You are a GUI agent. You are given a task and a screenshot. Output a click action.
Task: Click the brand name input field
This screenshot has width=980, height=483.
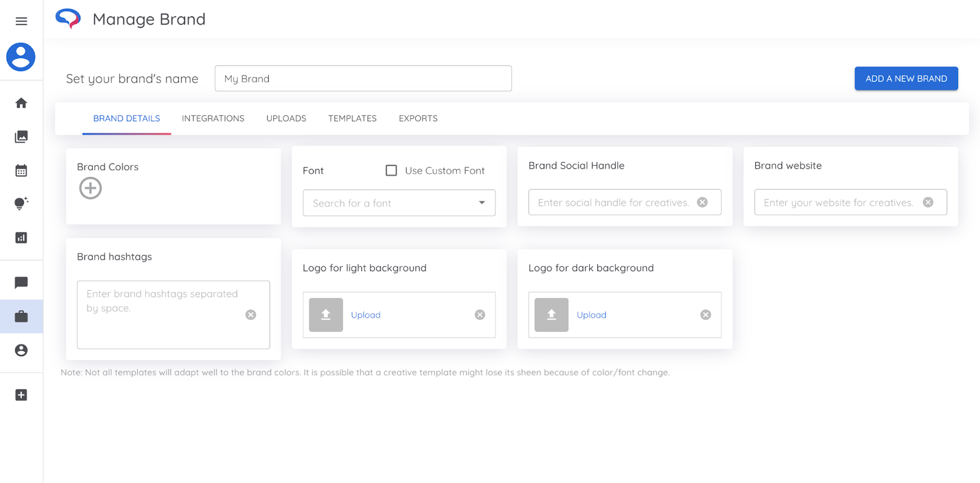(x=363, y=78)
